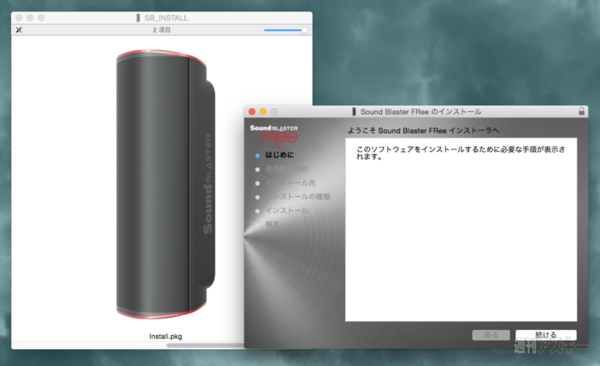Close the Sound Blaster FRee installer window

(252, 111)
